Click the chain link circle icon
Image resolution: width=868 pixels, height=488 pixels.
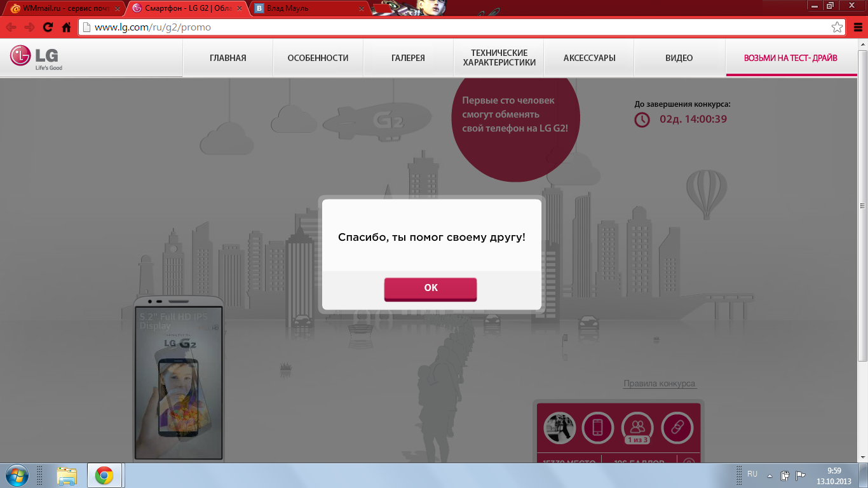[x=677, y=428]
